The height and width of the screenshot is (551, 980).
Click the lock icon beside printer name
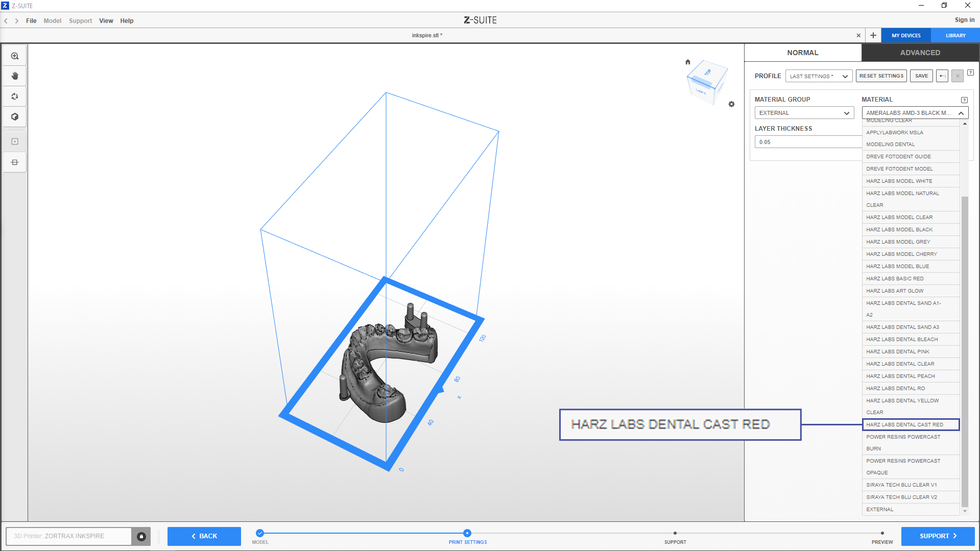141,536
